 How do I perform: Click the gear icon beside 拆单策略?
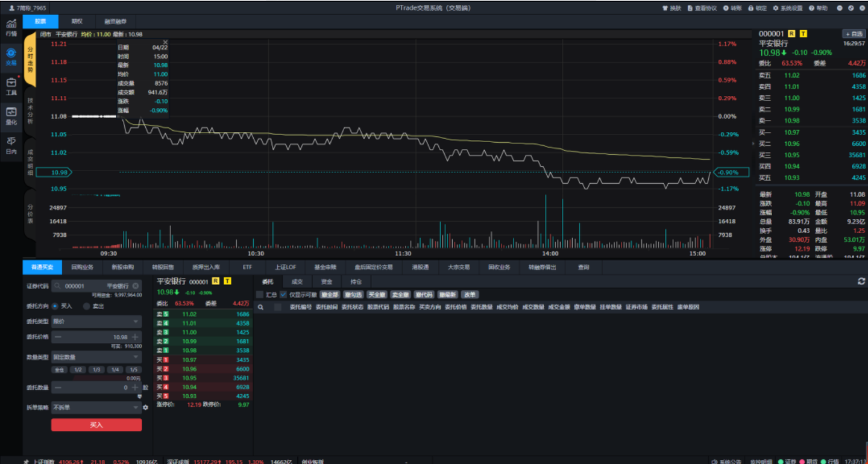click(x=145, y=408)
